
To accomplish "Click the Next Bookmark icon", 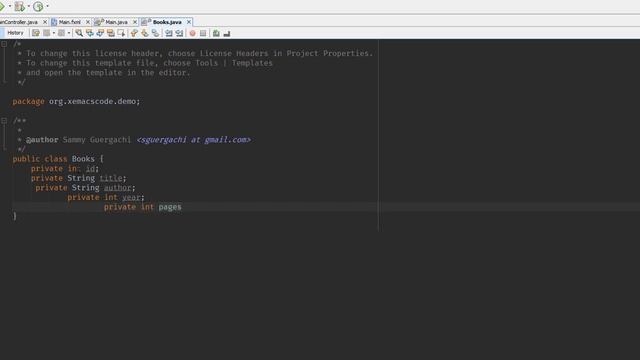I will click(x=144, y=33).
